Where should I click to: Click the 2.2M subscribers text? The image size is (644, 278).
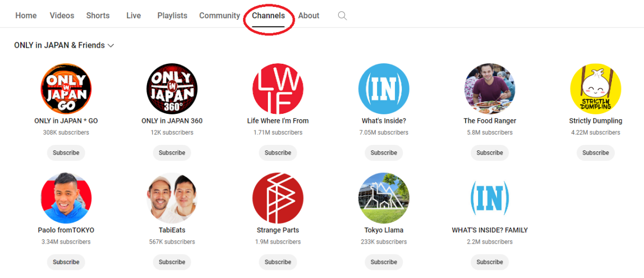[x=489, y=242]
